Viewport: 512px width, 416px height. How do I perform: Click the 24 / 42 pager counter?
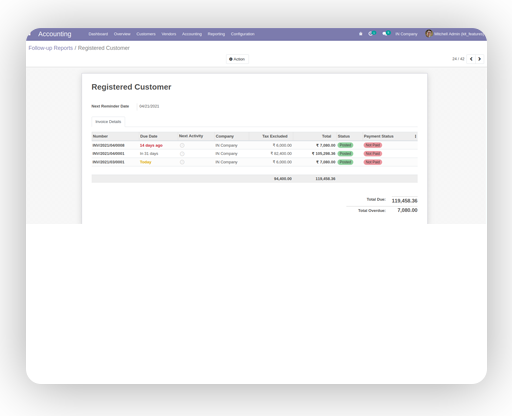coord(458,59)
